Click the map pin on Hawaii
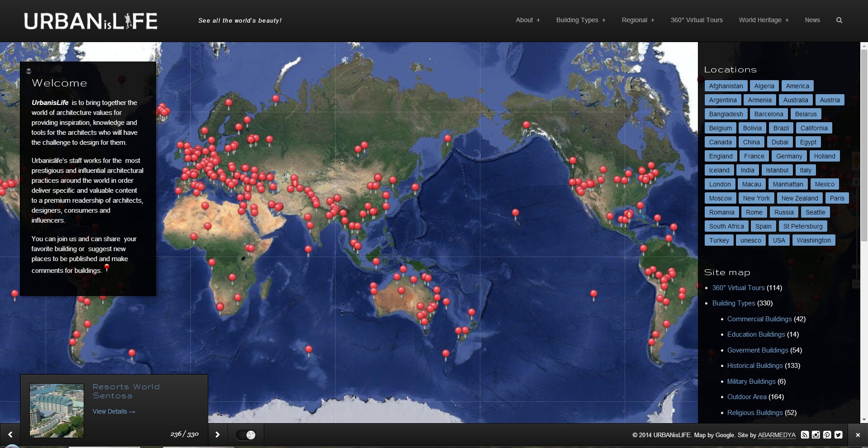The height and width of the screenshot is (448, 868). 515,214
